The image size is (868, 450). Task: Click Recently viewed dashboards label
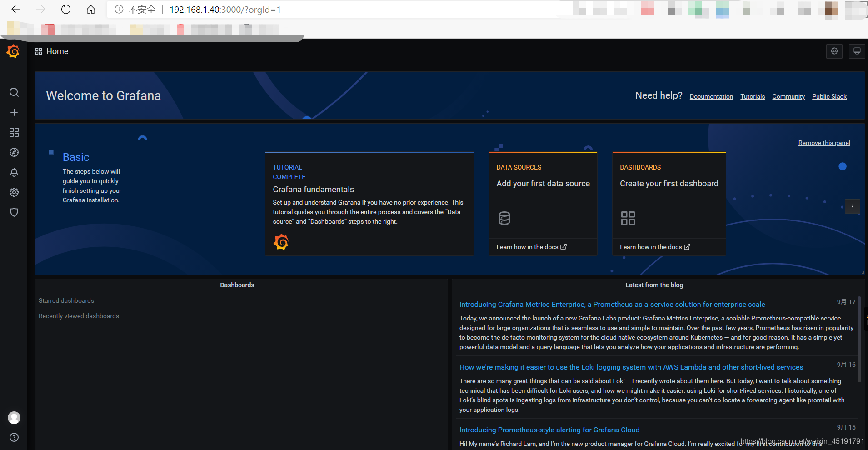pos(79,316)
